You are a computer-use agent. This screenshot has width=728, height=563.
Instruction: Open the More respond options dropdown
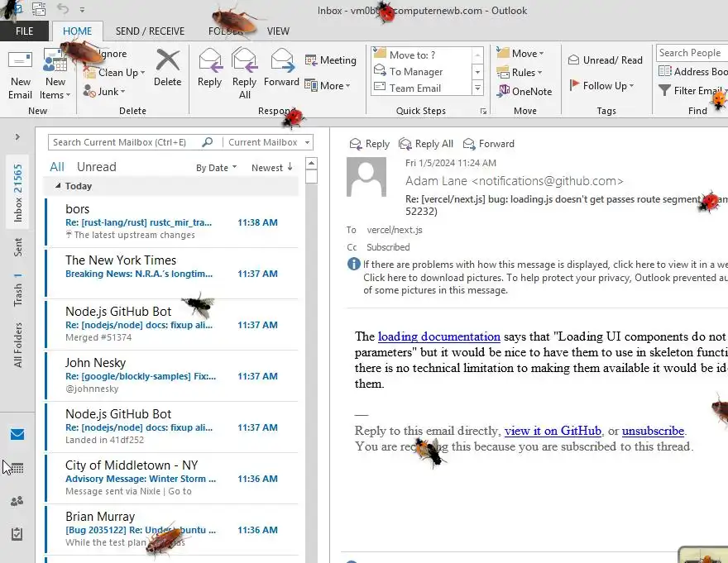[x=328, y=85]
